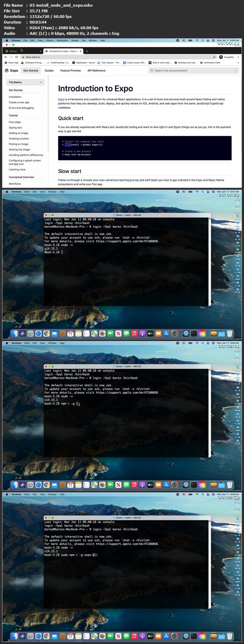Collapse The Basics sidebar section
The width and height of the screenshot is (244, 644).
coord(25,82)
